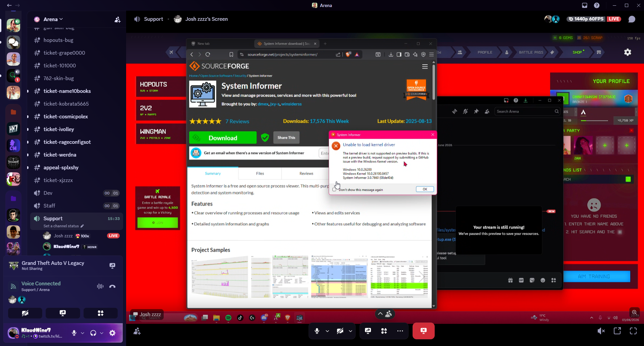Click the invite icon left of the call controls
Screen dimensions: 644x346
pyautogui.click(x=137, y=331)
